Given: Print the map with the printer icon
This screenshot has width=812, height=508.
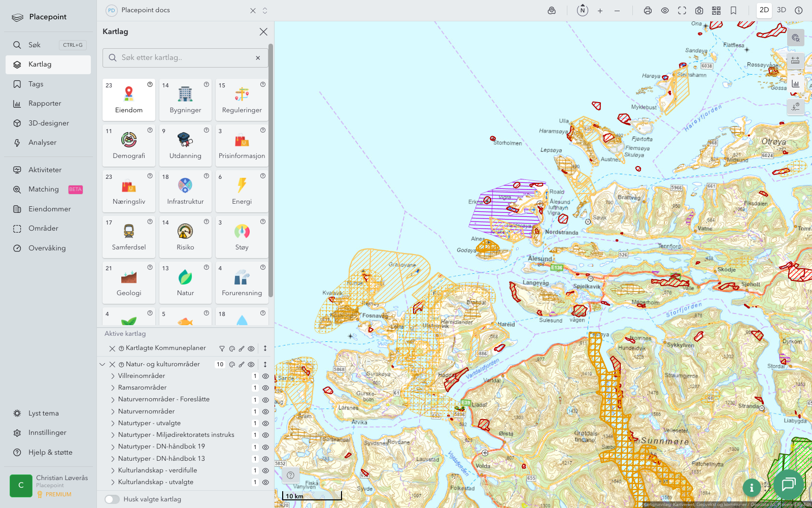Looking at the screenshot, I should [x=648, y=11].
